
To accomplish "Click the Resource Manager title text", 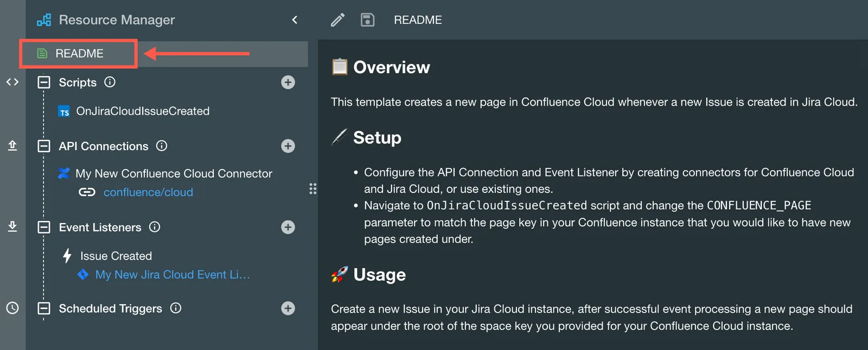I will coord(117,20).
